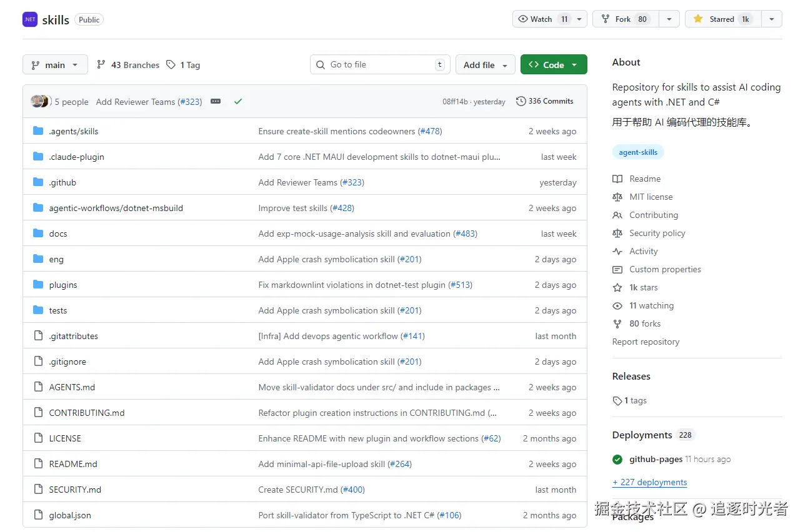The width and height of the screenshot is (803, 532).
Task: Click the green commit status checkmark
Action: [237, 101]
